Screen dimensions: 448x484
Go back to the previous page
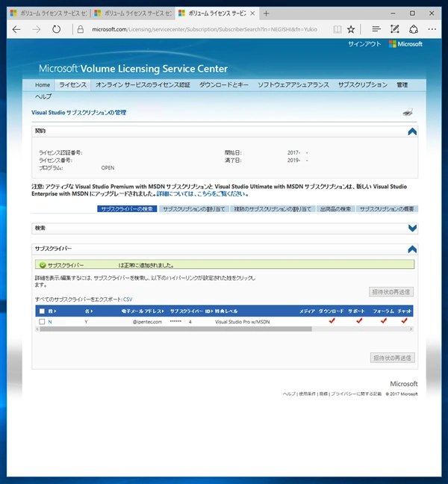(16, 30)
